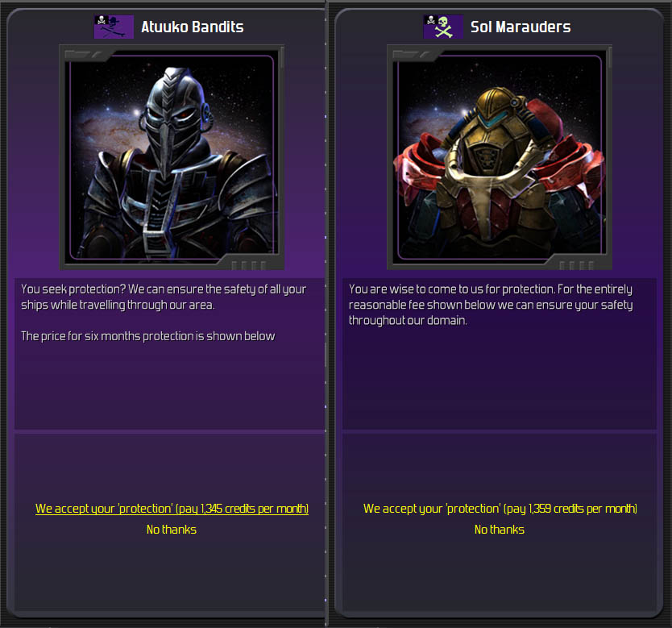Click the Sol Marauders title text
Screen dimensions: 672x628
tap(521, 27)
